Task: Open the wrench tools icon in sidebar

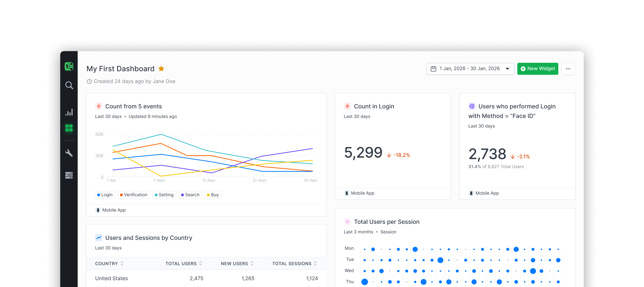Action: (69, 153)
